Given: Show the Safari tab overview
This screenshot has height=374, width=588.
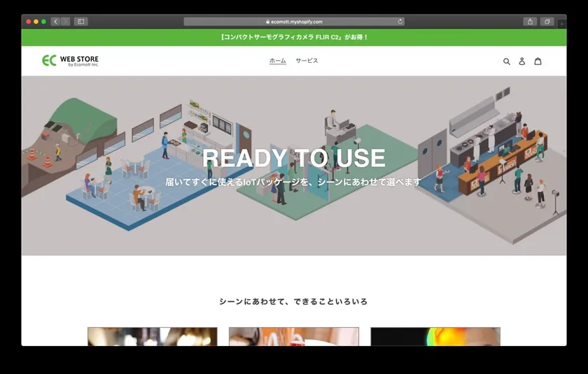Looking at the screenshot, I should [x=547, y=22].
